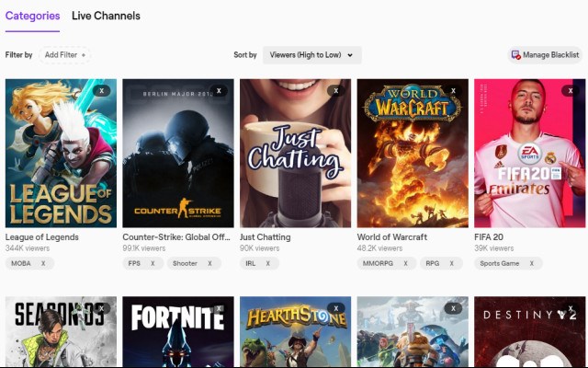Blacklist Season 03 cover using X icon
The image size is (588, 368).
tap(102, 308)
